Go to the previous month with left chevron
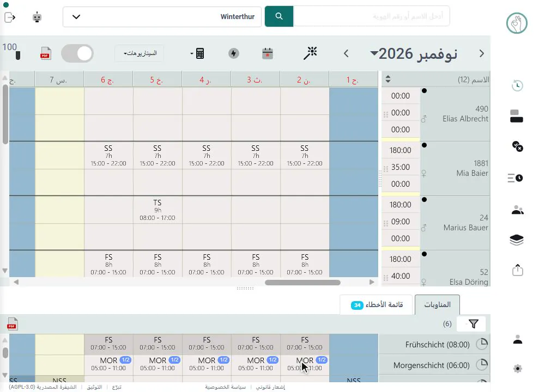The height and width of the screenshot is (392, 545). click(346, 53)
